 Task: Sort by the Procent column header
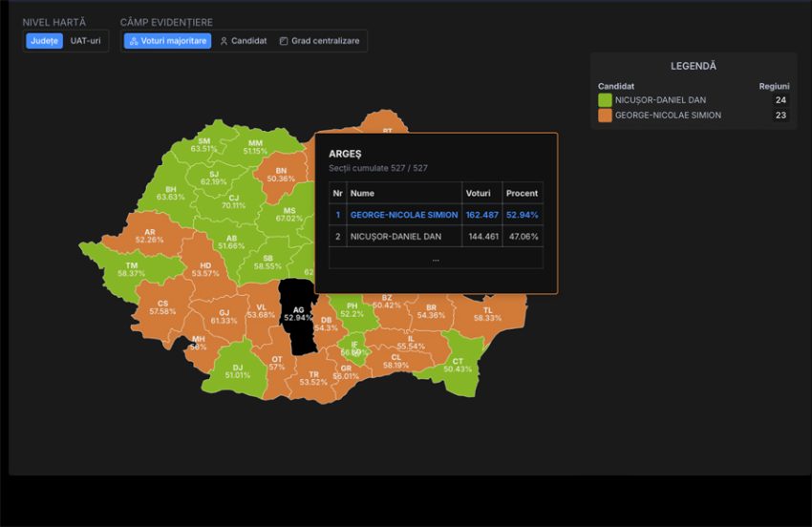522,193
